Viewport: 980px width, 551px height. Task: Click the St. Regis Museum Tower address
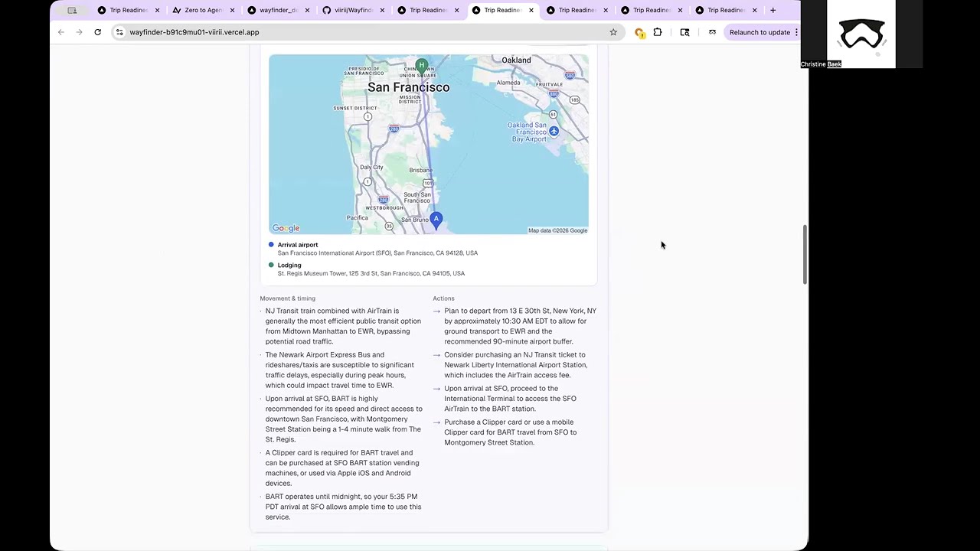point(371,273)
